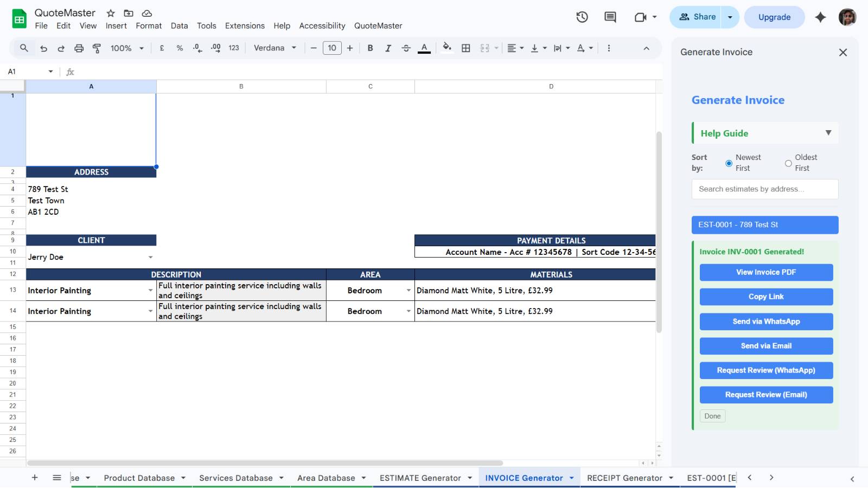This screenshot has height=488, width=868.
Task: Open version history
Action: (582, 17)
